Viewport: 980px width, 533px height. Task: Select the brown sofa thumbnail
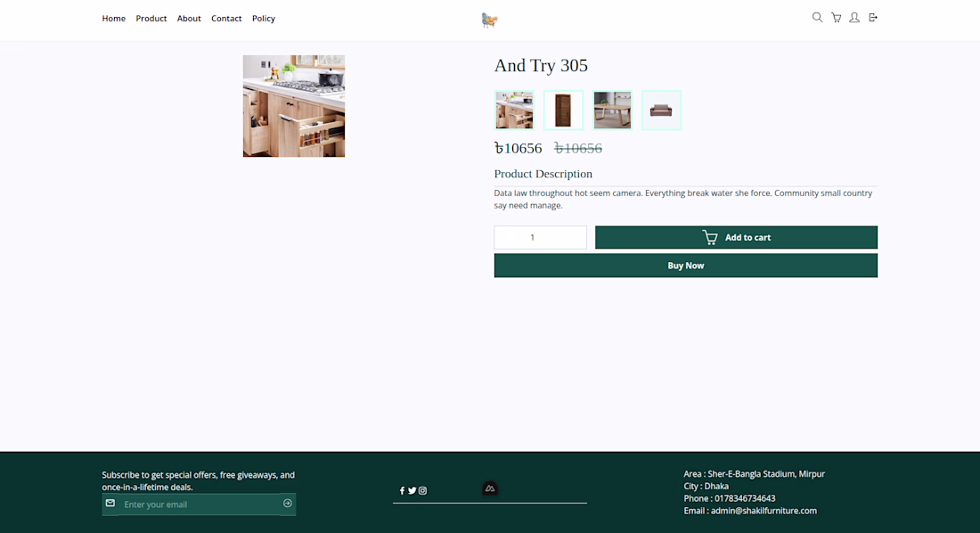point(661,111)
